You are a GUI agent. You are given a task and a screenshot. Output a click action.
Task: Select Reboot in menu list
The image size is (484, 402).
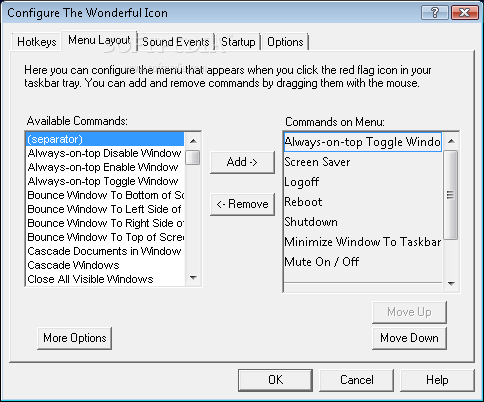pos(363,202)
